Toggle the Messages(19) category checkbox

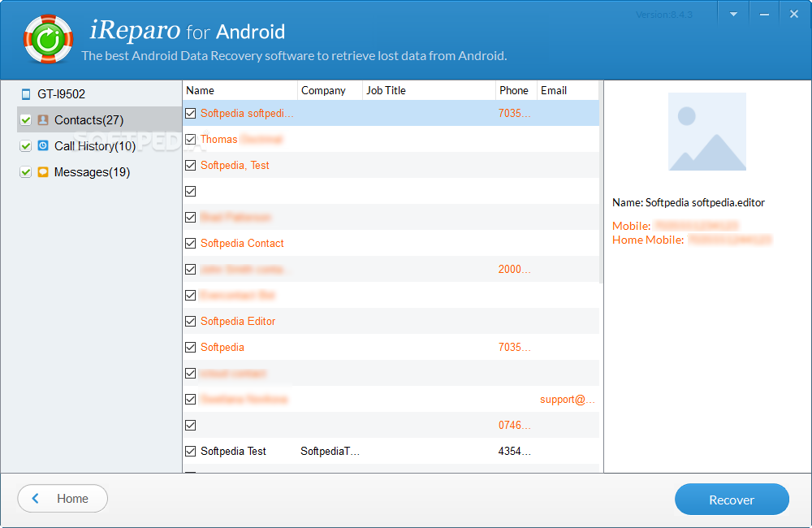pyautogui.click(x=25, y=172)
